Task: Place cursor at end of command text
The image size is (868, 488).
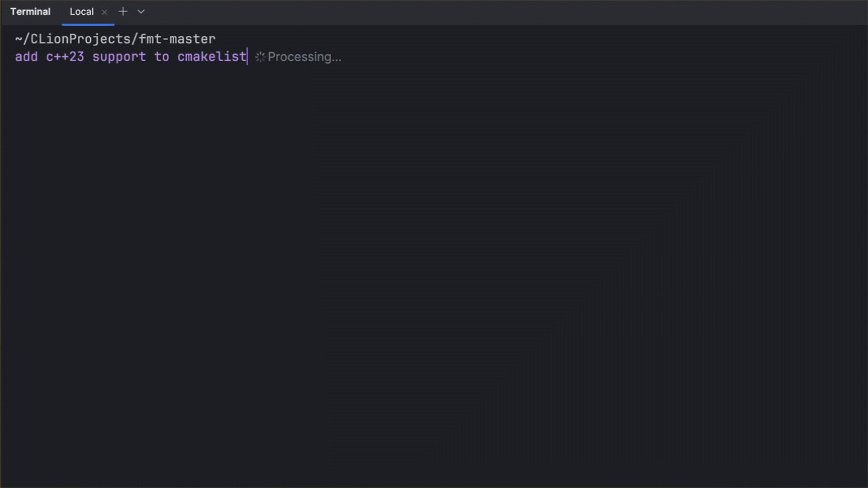Action: click(248, 57)
